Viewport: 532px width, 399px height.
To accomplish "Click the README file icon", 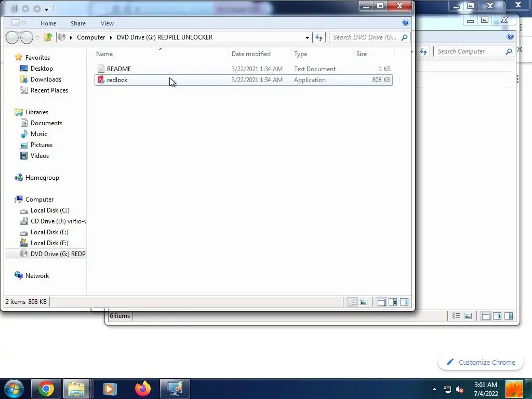I will click(101, 69).
